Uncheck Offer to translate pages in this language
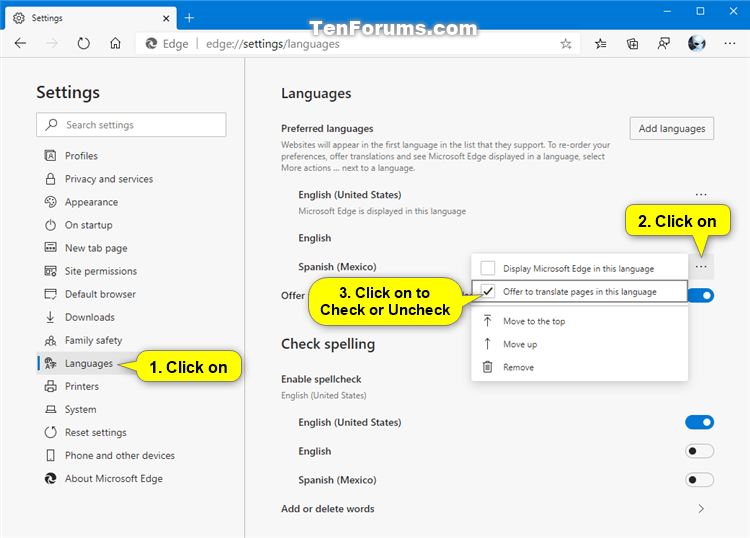This screenshot has width=750, height=538. coord(487,291)
